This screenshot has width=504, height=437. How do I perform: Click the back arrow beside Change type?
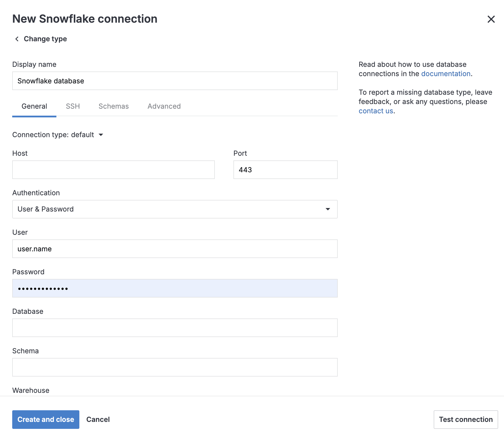tap(17, 39)
